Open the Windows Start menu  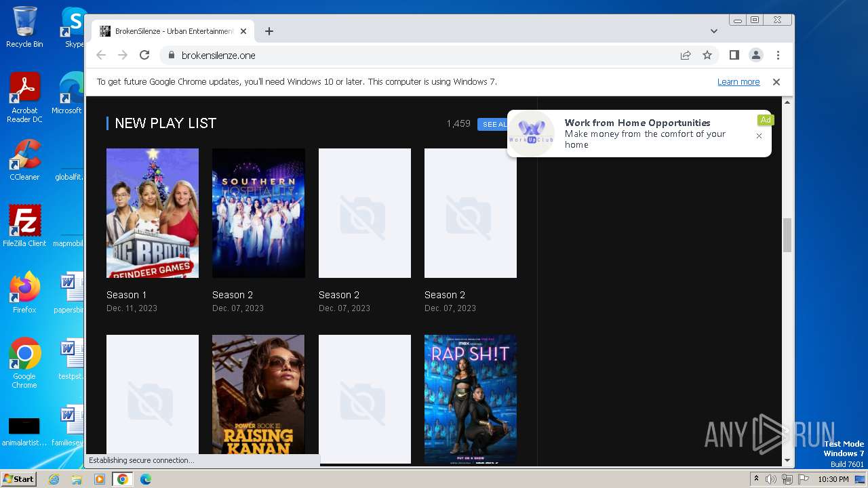coord(18,479)
